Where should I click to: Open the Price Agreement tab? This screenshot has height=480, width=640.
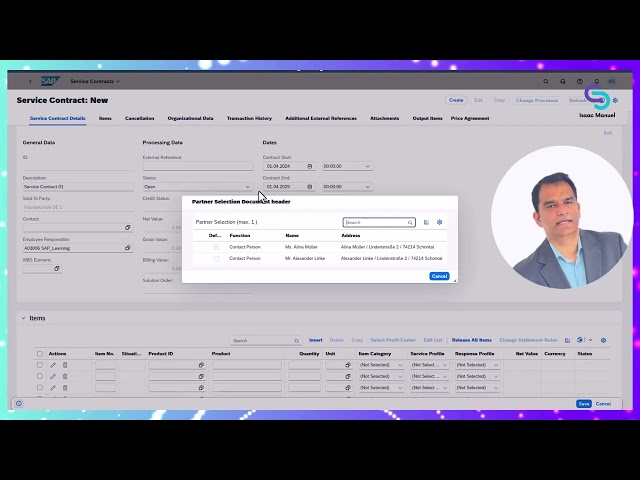(x=470, y=118)
